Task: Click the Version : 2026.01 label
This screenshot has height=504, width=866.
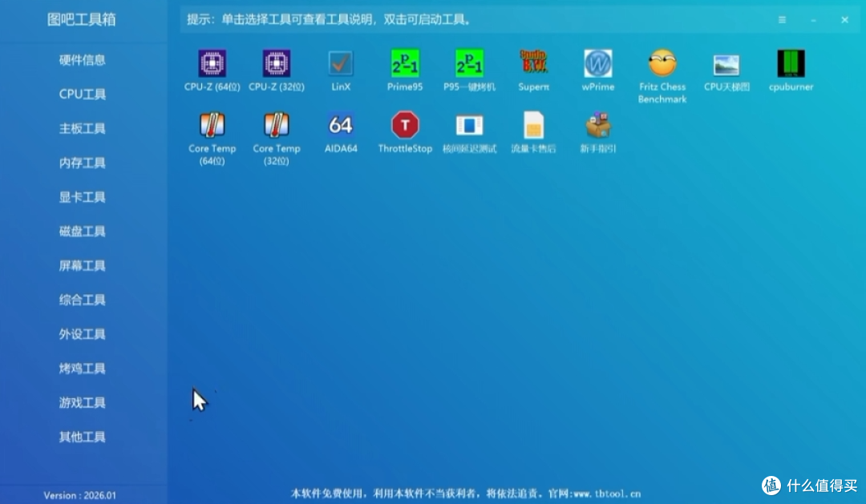Action: click(x=80, y=495)
